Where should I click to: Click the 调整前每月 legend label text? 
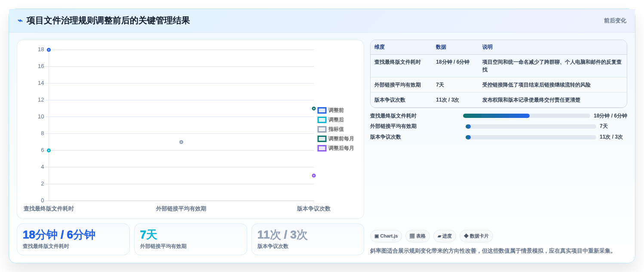pos(341,139)
